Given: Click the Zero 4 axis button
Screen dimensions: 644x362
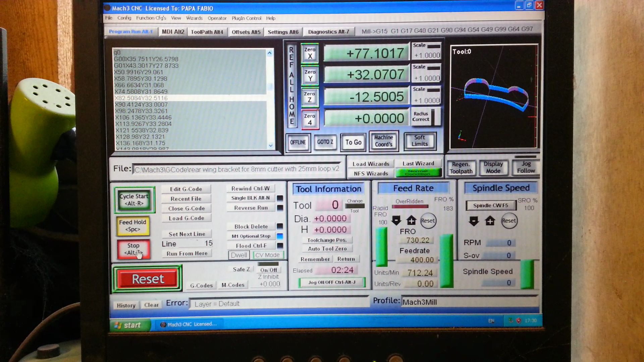Looking at the screenshot, I should point(310,119).
